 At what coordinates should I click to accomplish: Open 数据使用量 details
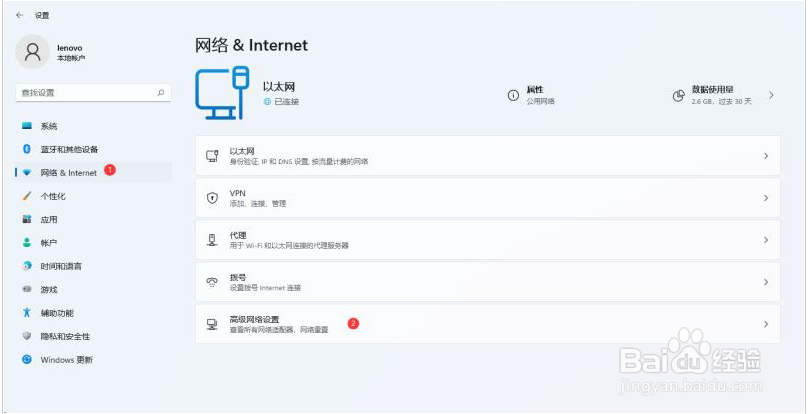click(724, 95)
